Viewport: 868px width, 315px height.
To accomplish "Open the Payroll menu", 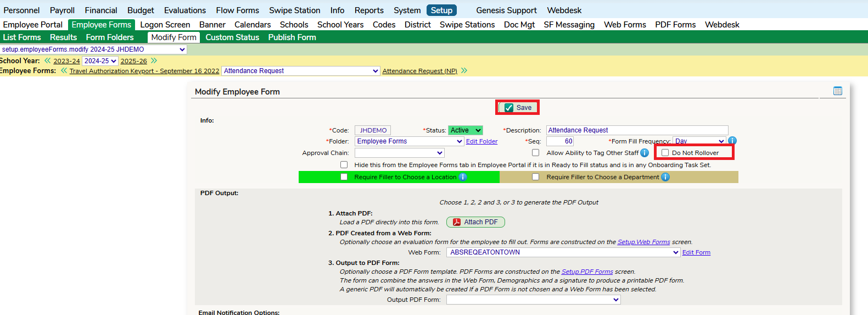I will tap(62, 10).
